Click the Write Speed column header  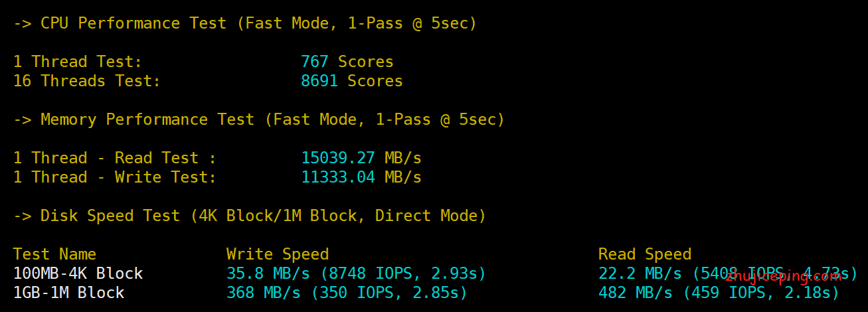pos(278,254)
